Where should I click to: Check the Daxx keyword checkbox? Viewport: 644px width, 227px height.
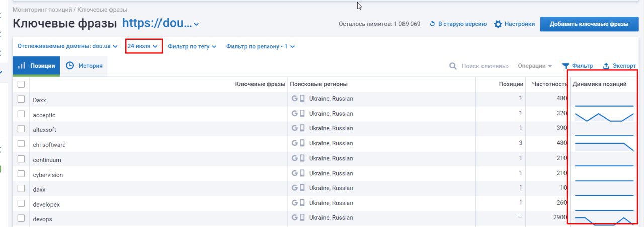(x=21, y=99)
